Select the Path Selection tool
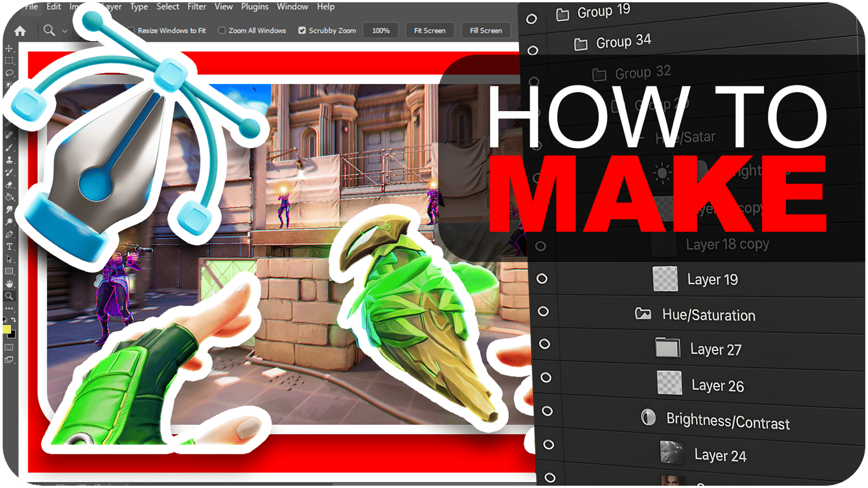The width and height of the screenshot is (868, 488). pyautogui.click(x=9, y=259)
